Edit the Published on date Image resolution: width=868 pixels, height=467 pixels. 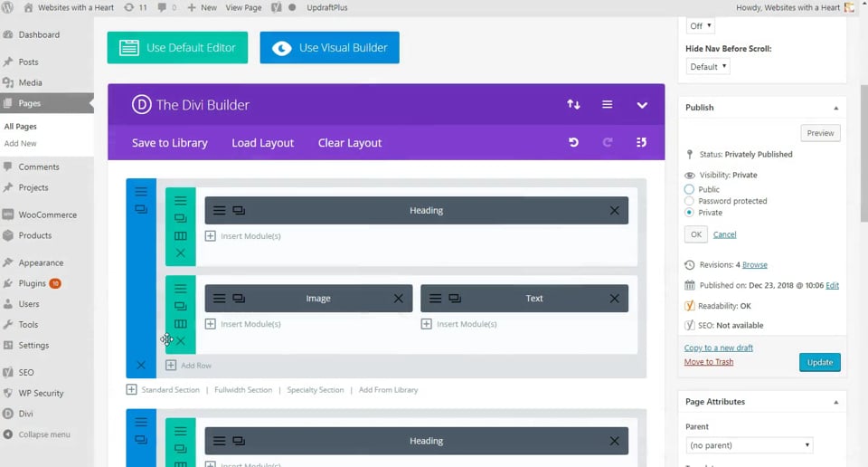tap(832, 285)
